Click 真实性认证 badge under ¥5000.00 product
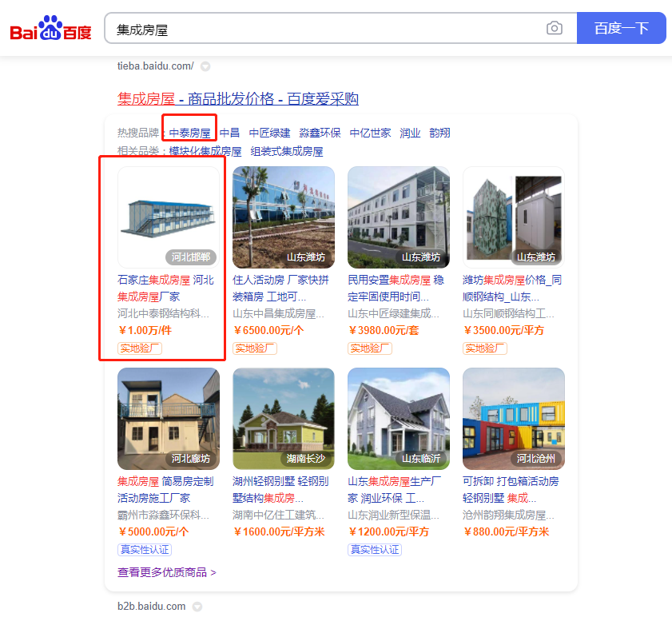 (145, 550)
